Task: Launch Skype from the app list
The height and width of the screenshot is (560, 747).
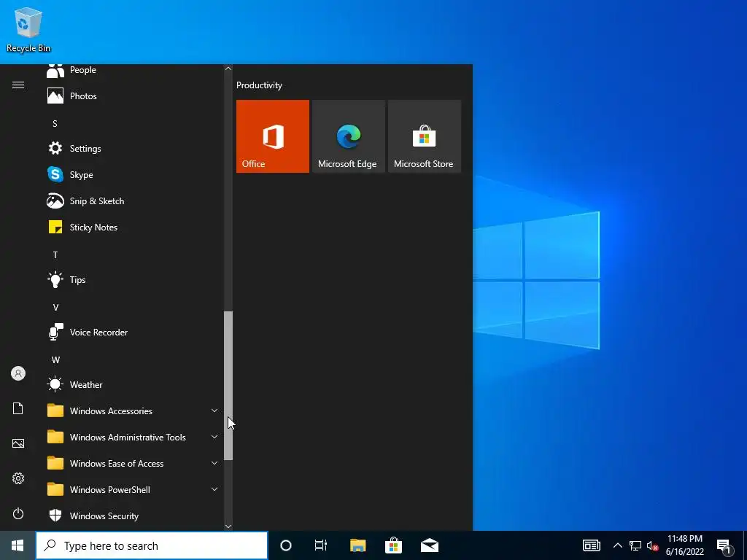Action: (55, 174)
